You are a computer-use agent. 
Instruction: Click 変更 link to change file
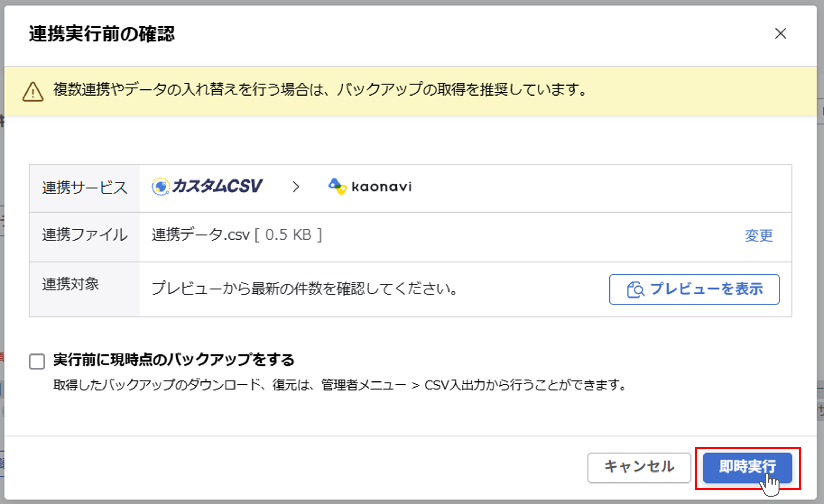759,236
